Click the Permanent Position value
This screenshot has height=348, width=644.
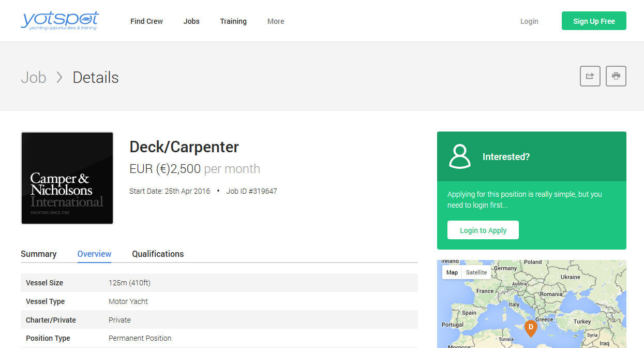pyautogui.click(x=140, y=338)
